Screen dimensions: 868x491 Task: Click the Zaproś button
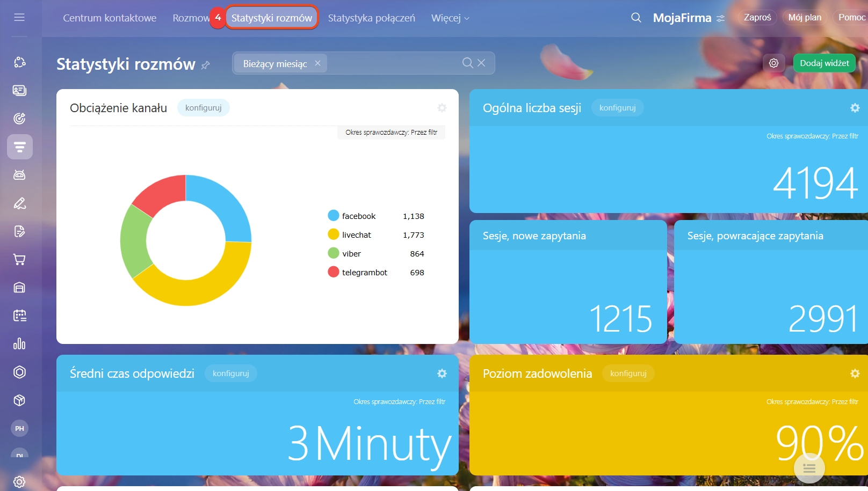tap(757, 17)
